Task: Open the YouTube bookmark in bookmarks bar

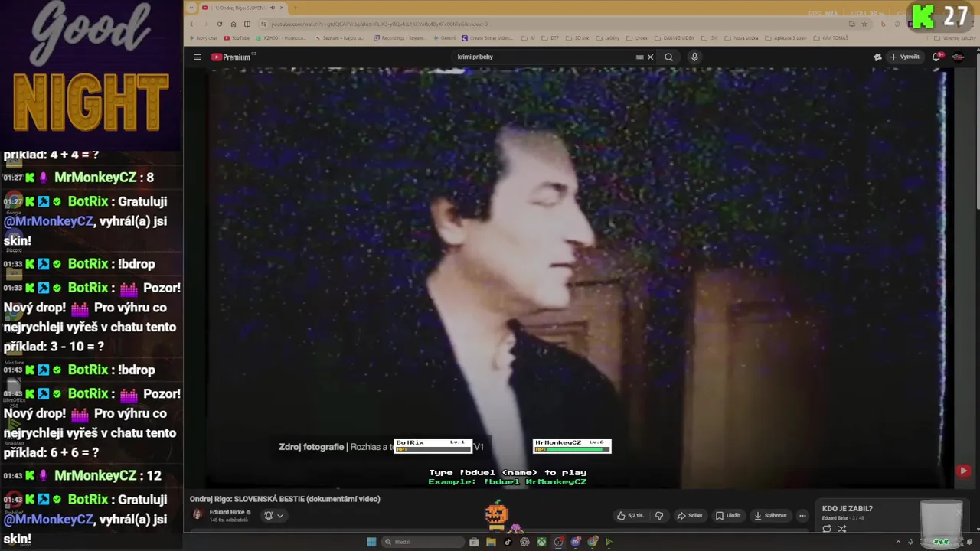Action: [237, 38]
